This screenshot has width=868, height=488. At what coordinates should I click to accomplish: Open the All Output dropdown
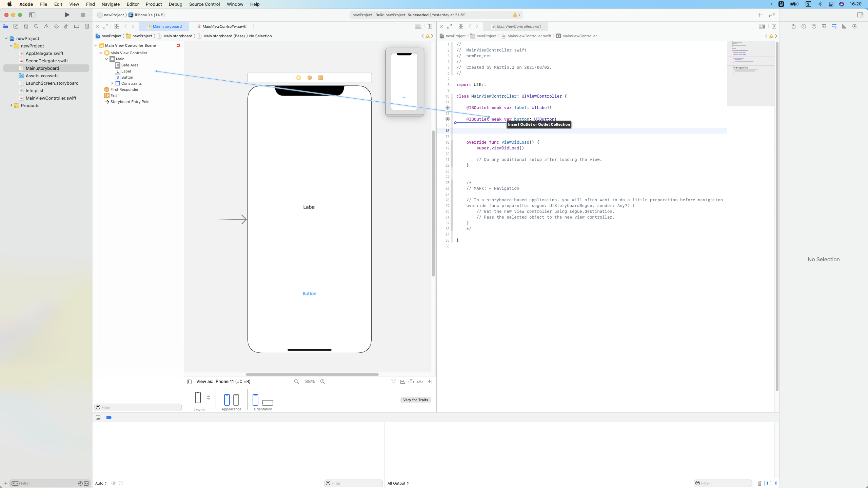click(398, 483)
